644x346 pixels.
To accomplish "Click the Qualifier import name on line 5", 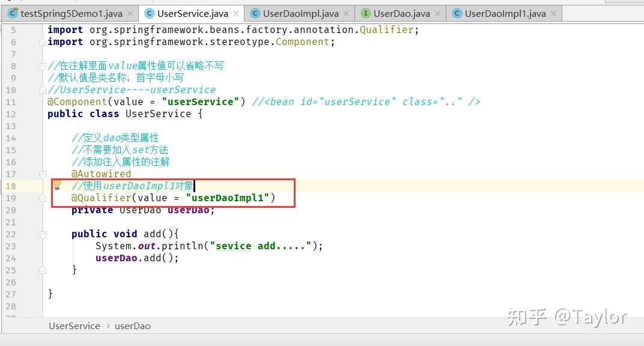I will coord(386,29).
